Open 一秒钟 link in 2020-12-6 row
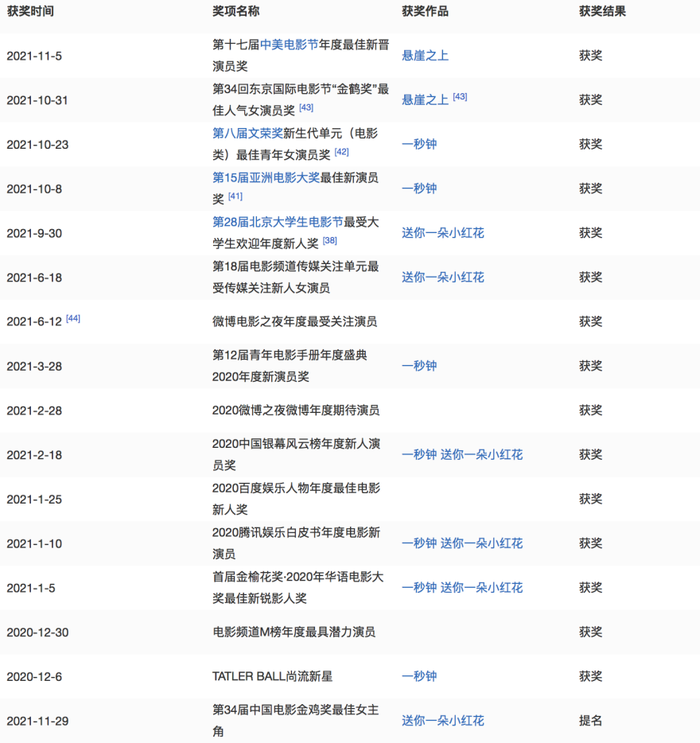The height and width of the screenshot is (743, 700). (419, 676)
